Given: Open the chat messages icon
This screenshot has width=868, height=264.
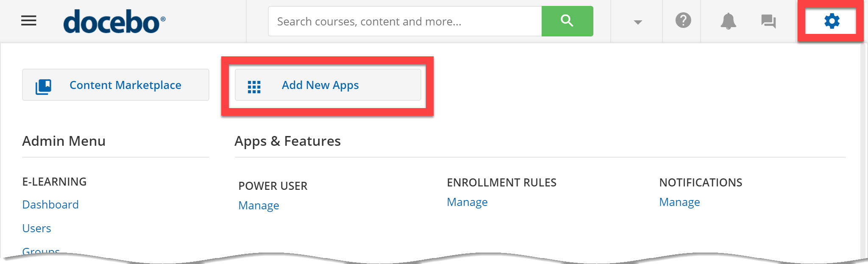Looking at the screenshot, I should pyautogui.click(x=768, y=21).
